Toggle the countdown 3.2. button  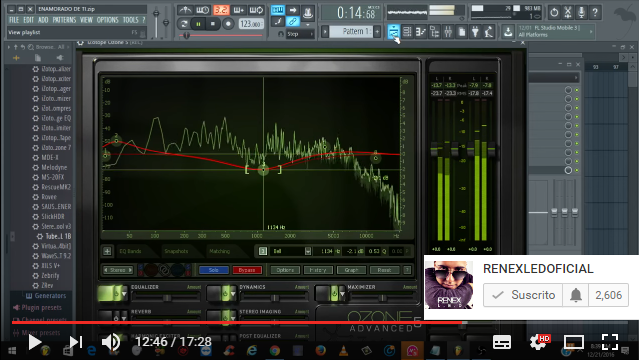tap(220, 10)
